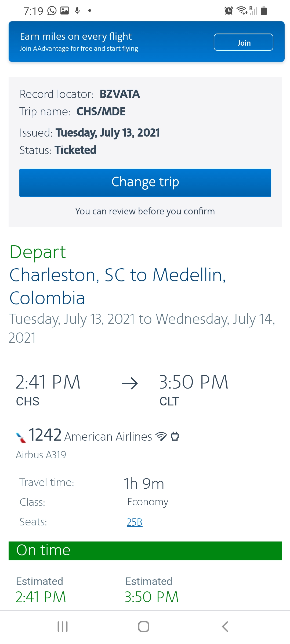Tap the gallery image notification icon

pos(64,11)
